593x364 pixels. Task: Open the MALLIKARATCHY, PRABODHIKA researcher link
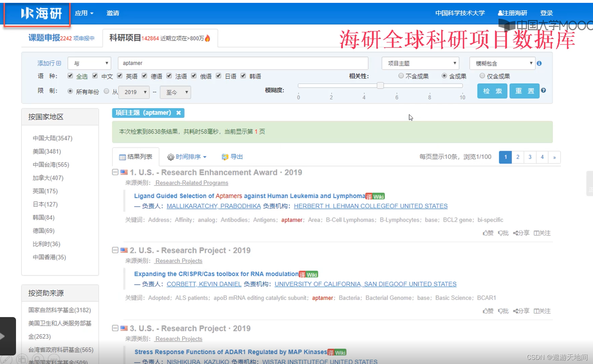214,206
